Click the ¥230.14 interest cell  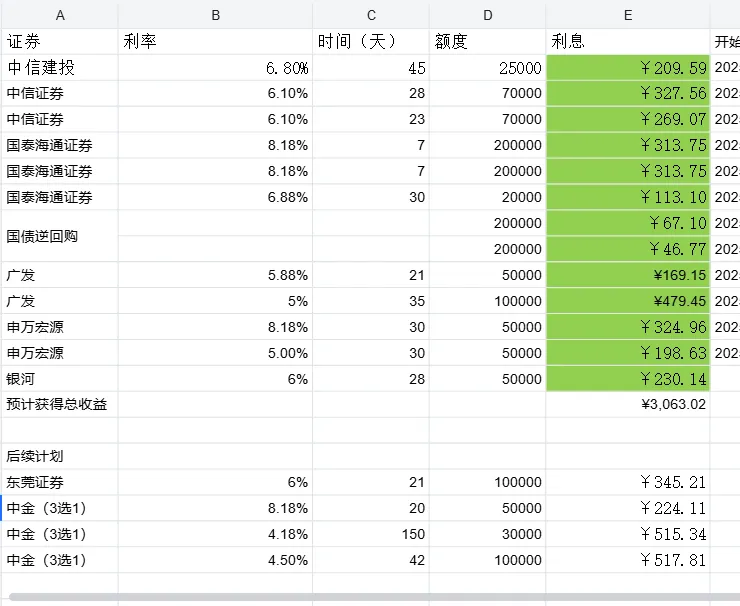coord(628,379)
